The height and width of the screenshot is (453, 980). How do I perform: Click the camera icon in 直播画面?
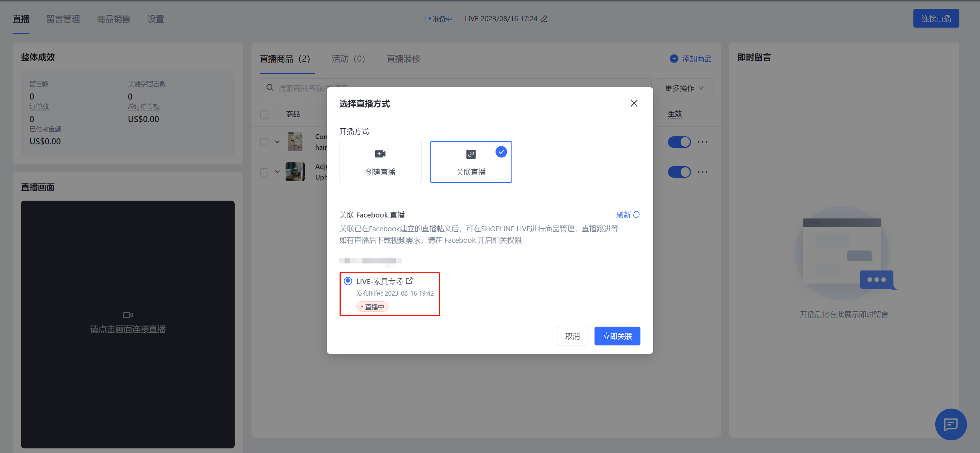pyautogui.click(x=128, y=315)
